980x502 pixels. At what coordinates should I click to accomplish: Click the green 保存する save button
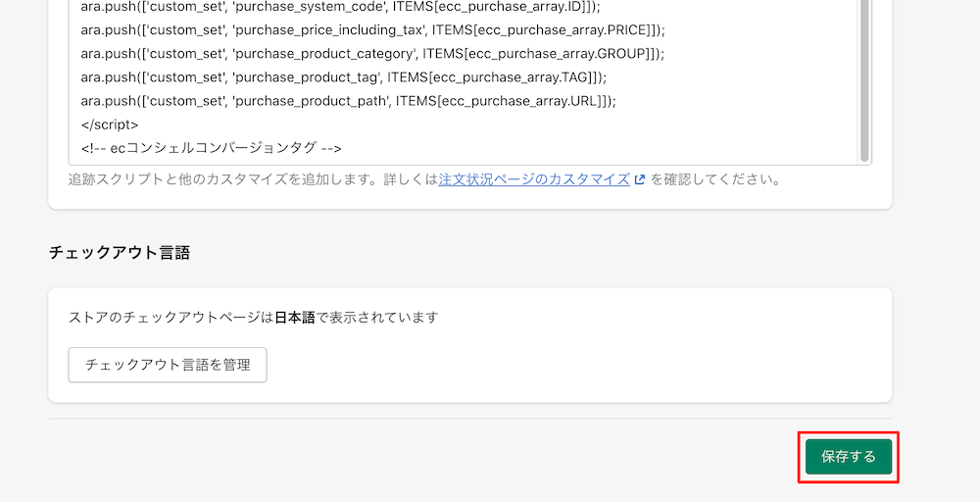point(848,456)
